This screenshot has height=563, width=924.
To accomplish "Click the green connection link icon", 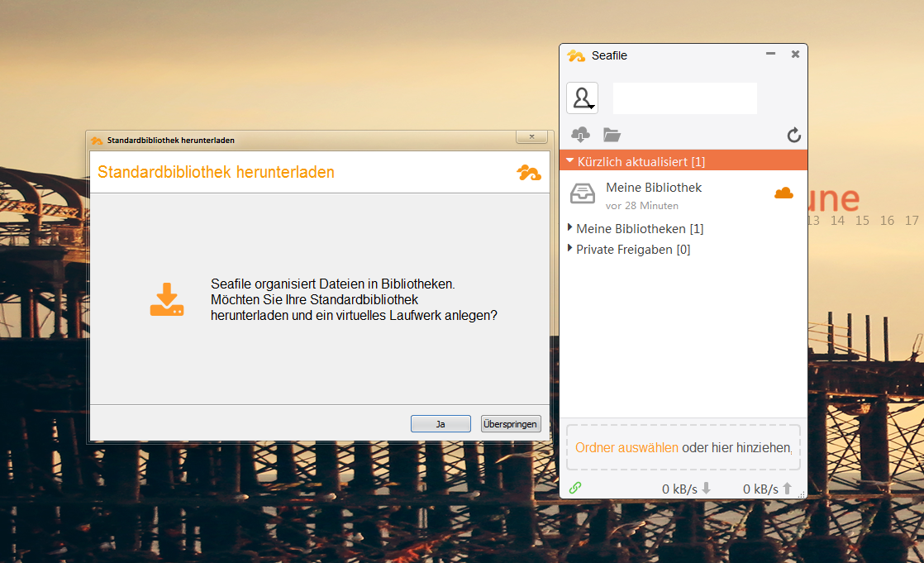I will pyautogui.click(x=575, y=488).
